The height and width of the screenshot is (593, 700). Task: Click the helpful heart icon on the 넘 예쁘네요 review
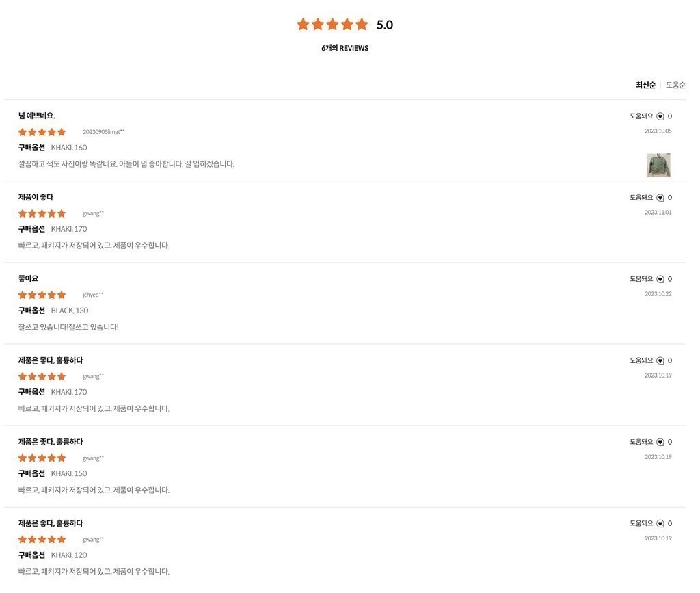pos(660,116)
